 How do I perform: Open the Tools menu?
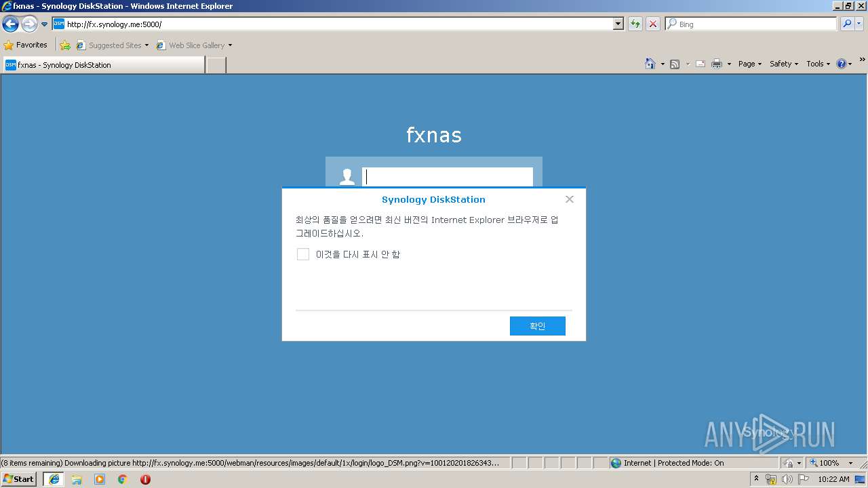[818, 64]
